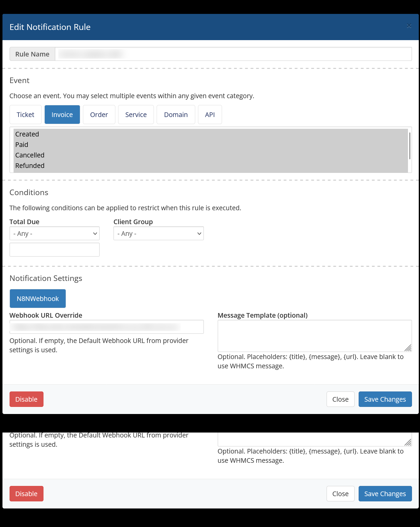Select the N8NWebhook notification provider
Screen dimensions: 420x527
[x=38, y=299]
